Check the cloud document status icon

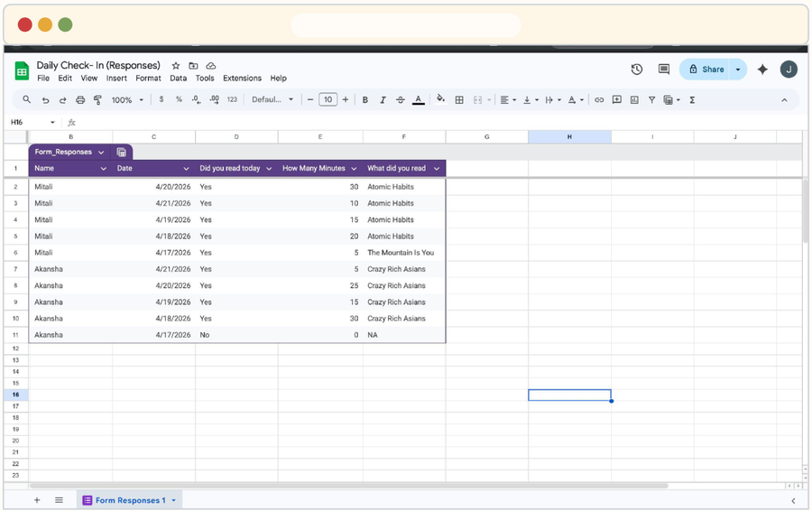tap(211, 66)
